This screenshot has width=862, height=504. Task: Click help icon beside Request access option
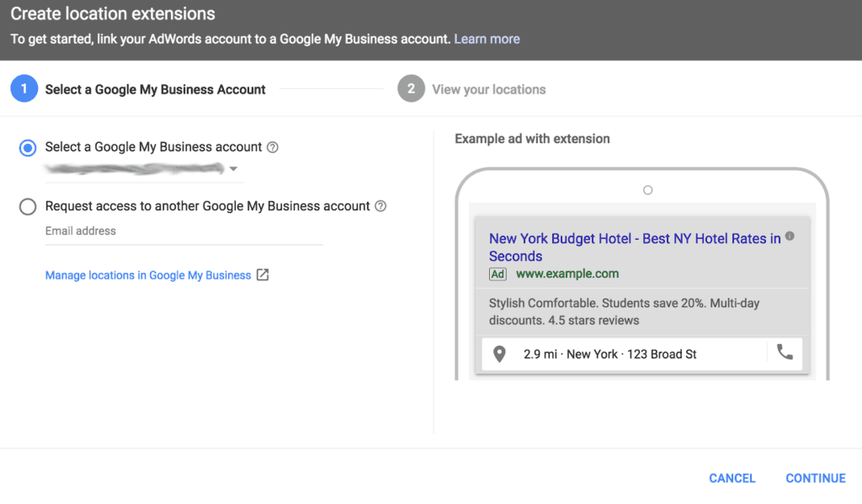[380, 206]
